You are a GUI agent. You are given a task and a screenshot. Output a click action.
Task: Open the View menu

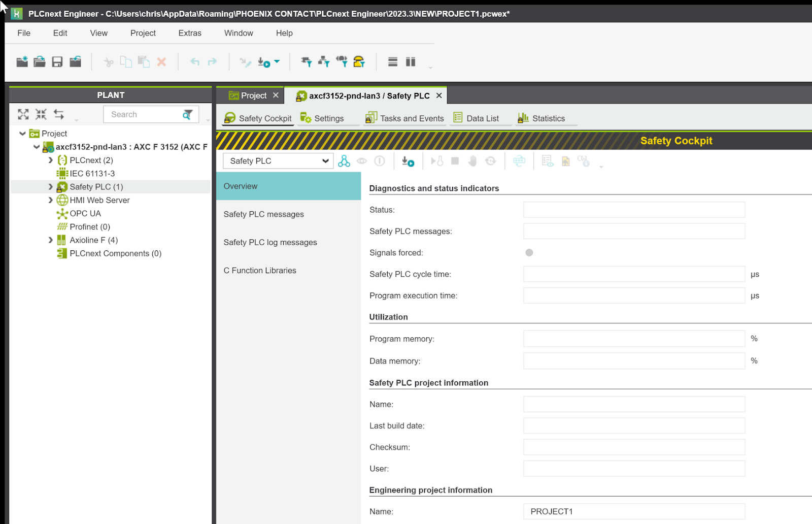[x=99, y=33]
